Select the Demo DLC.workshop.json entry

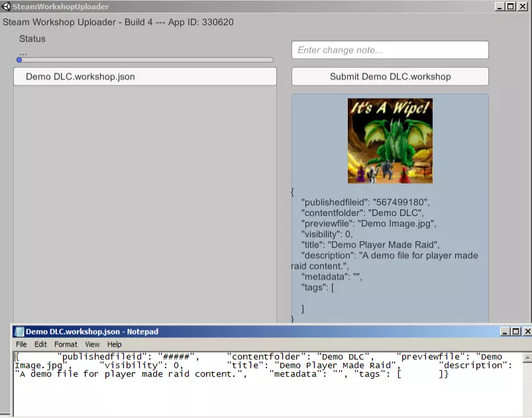pyautogui.click(x=145, y=76)
